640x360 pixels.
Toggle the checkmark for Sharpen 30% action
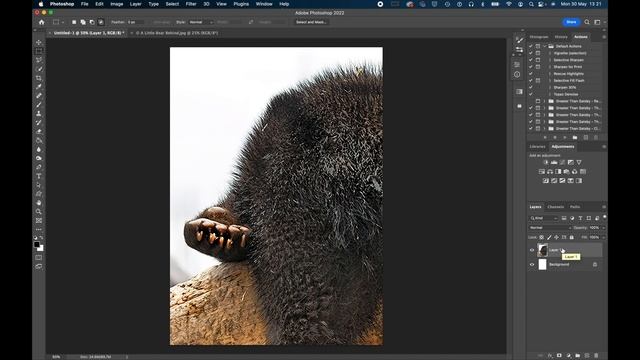pyautogui.click(x=531, y=87)
